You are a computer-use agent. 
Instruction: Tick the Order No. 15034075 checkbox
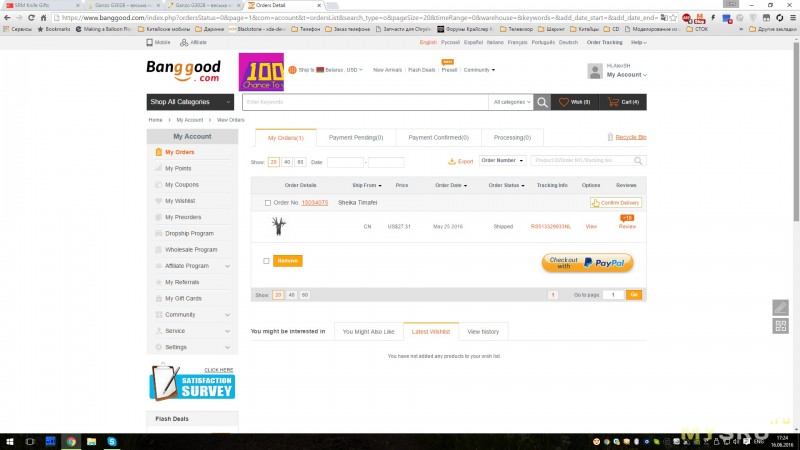click(x=268, y=203)
